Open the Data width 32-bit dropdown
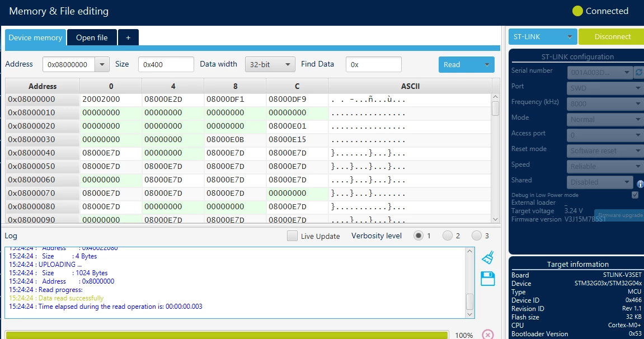The width and height of the screenshot is (644, 339). [270, 64]
